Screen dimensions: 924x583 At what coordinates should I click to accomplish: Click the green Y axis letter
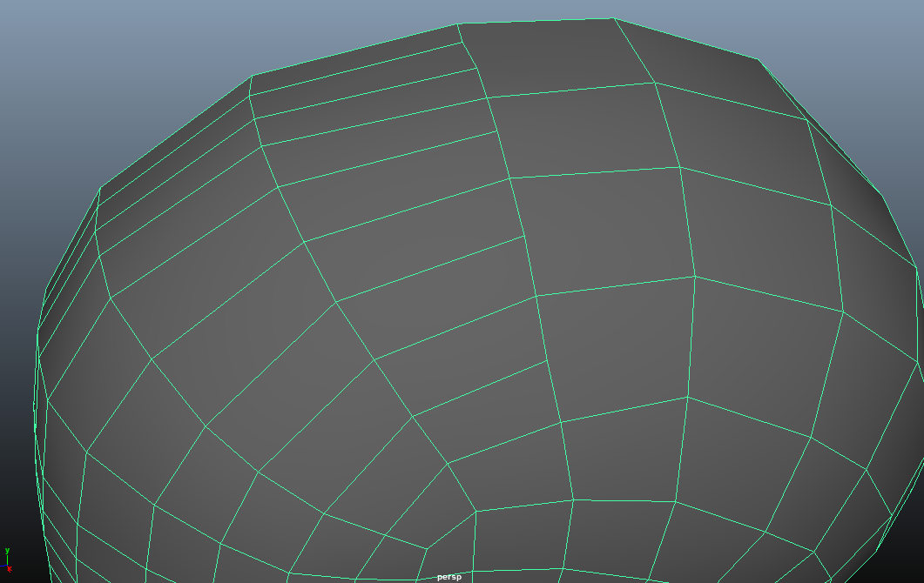tap(7, 552)
